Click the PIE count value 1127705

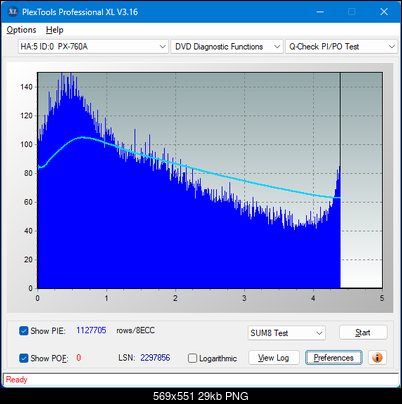pyautogui.click(x=91, y=330)
